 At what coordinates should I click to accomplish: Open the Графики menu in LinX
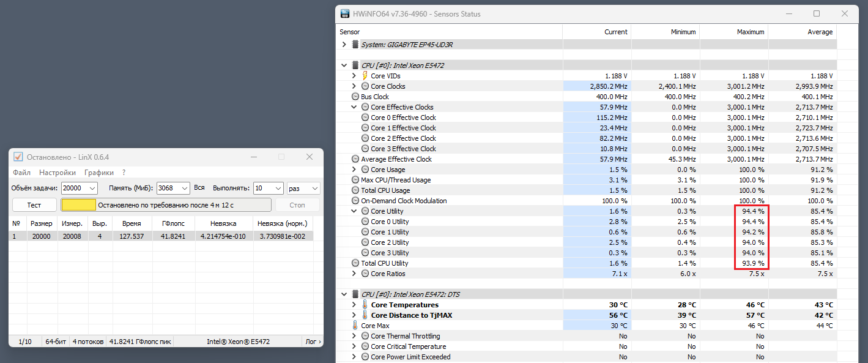tap(99, 173)
